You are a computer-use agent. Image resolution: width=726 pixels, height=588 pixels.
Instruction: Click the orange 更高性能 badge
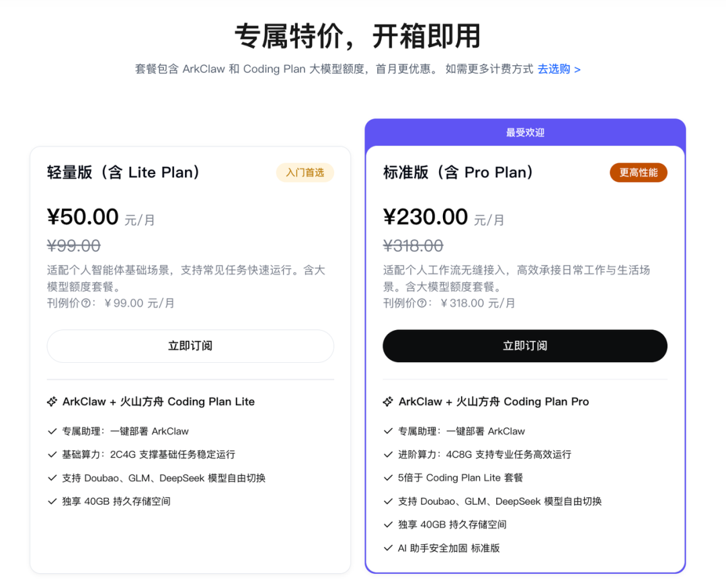point(638,173)
